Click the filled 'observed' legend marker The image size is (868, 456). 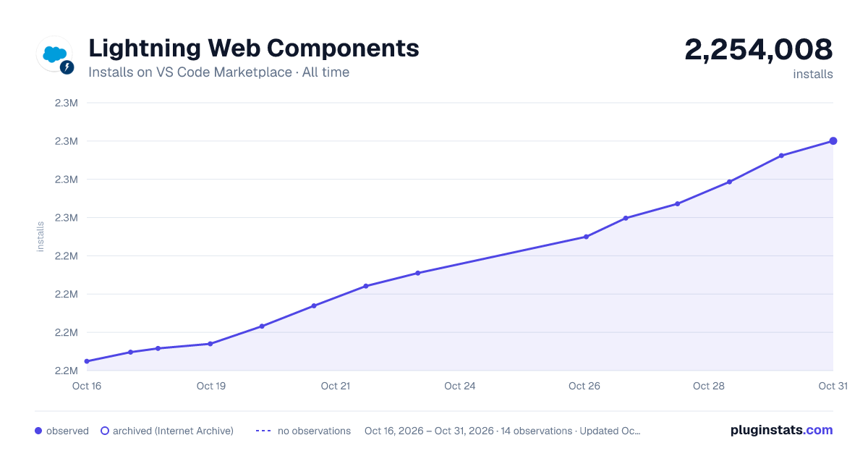tap(38, 431)
